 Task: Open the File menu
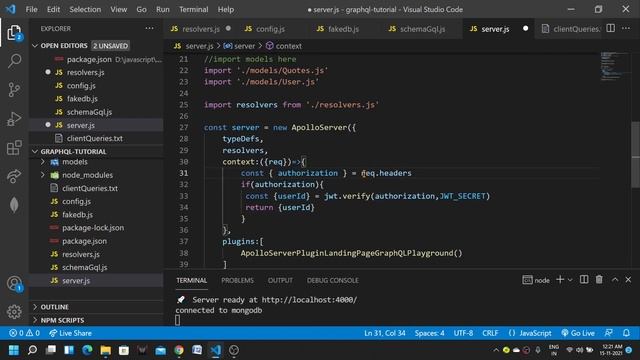pyautogui.click(x=31, y=9)
